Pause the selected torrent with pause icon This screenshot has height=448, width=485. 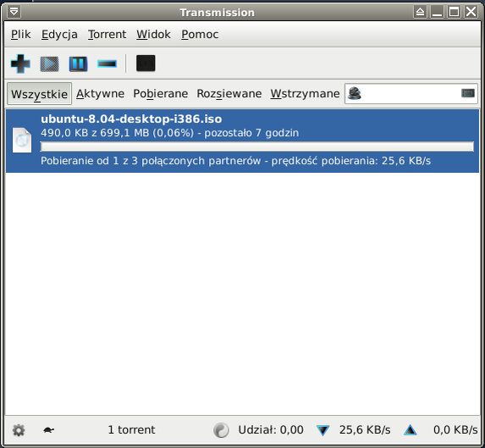(78, 64)
